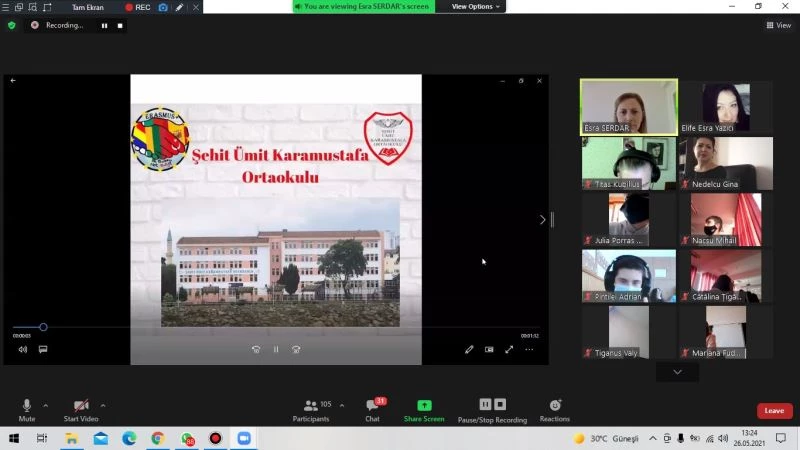Click the encryption shield icon
This screenshot has width=800, height=450.
(12, 25)
